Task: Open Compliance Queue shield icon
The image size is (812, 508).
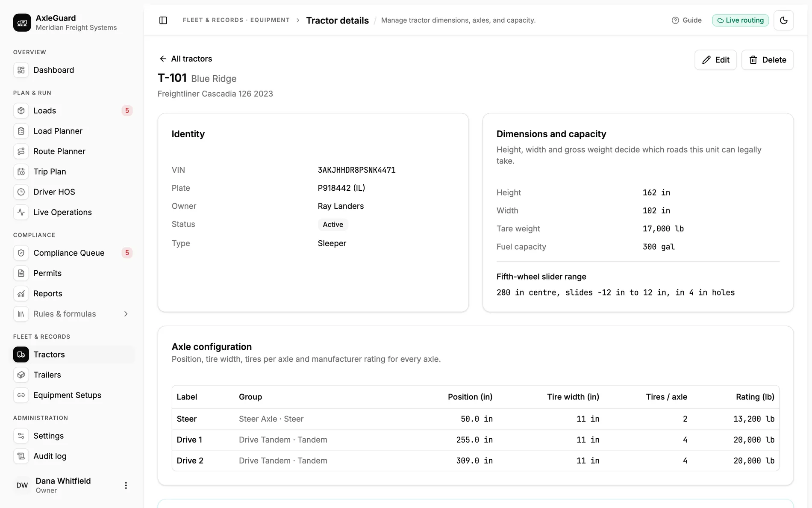Action: pyautogui.click(x=21, y=253)
